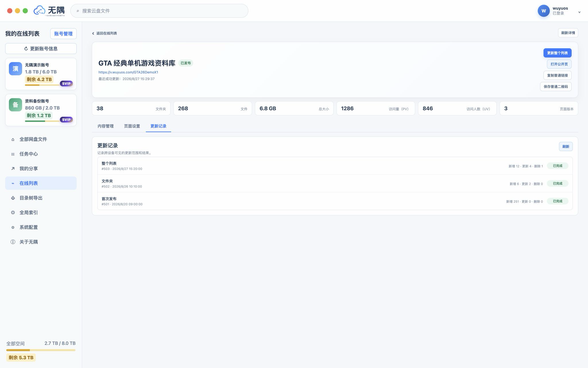Expand the wuyuos account dropdown arrow
Screen dimensions: 588x368
tap(579, 12)
